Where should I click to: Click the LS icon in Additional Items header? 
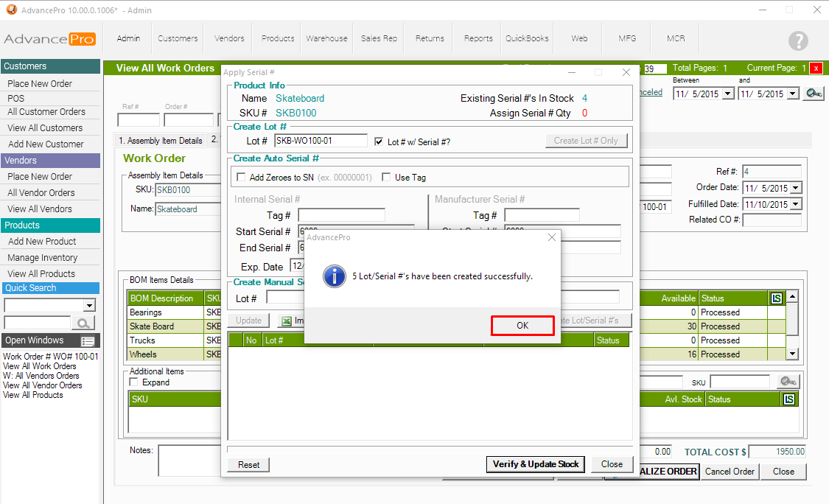(x=789, y=399)
